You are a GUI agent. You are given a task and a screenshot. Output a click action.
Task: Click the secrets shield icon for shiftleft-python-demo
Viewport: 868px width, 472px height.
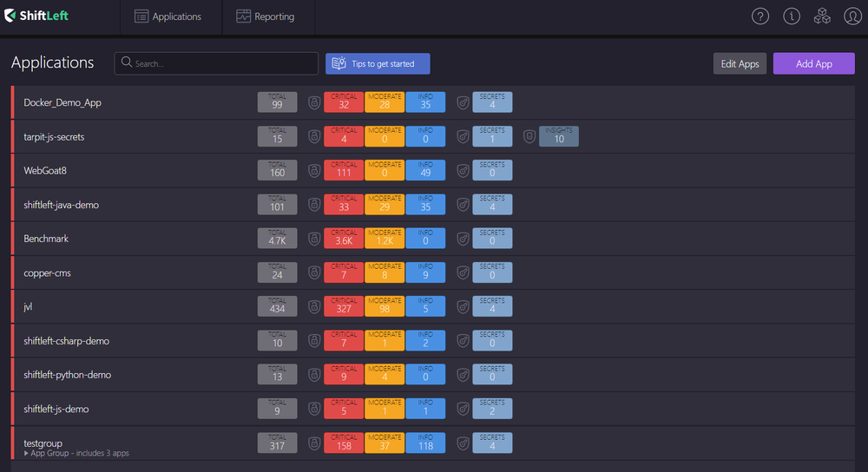coord(463,375)
